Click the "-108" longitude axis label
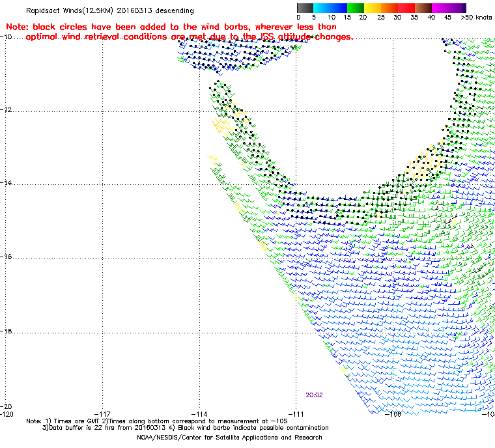Screen dimensions: 495x448 pyautogui.click(x=393, y=414)
